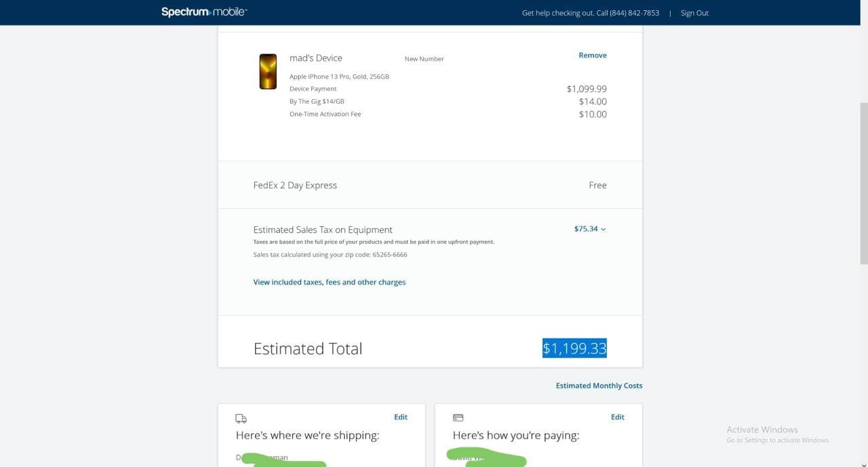Edit the payment method
Image resolution: width=868 pixels, height=467 pixels.
point(617,417)
